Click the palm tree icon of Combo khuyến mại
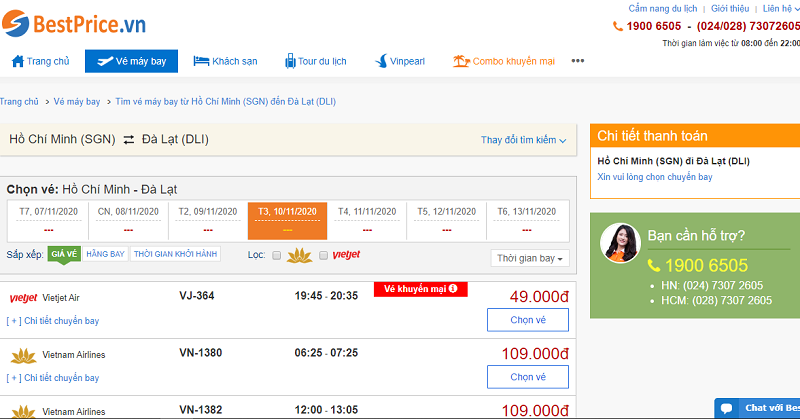 [x=461, y=61]
